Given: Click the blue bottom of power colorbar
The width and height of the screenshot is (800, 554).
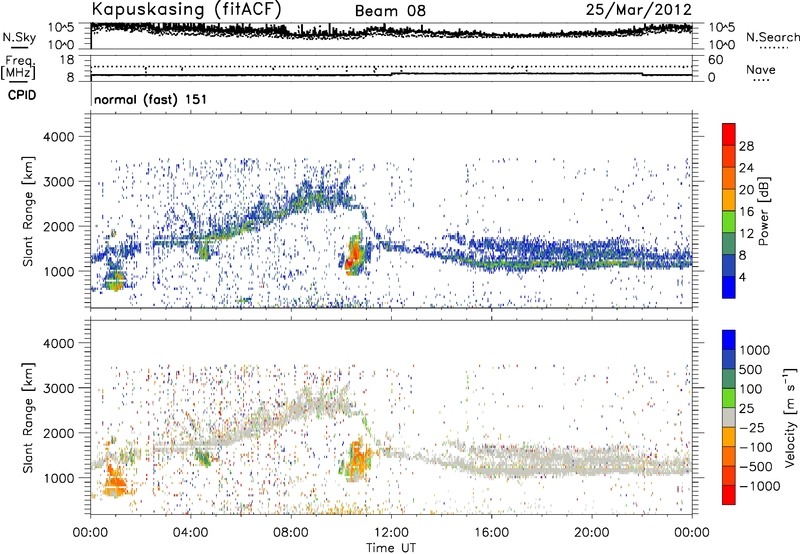Looking at the screenshot, I should coord(729,287).
